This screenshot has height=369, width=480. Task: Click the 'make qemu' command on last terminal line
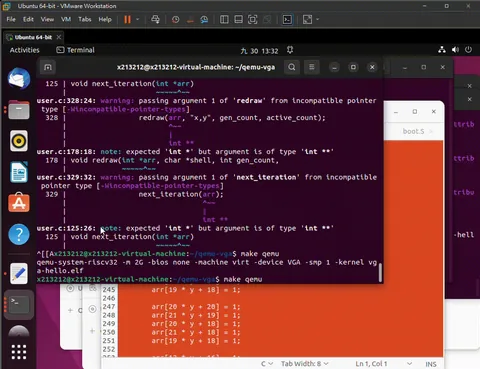pyautogui.click(x=243, y=279)
